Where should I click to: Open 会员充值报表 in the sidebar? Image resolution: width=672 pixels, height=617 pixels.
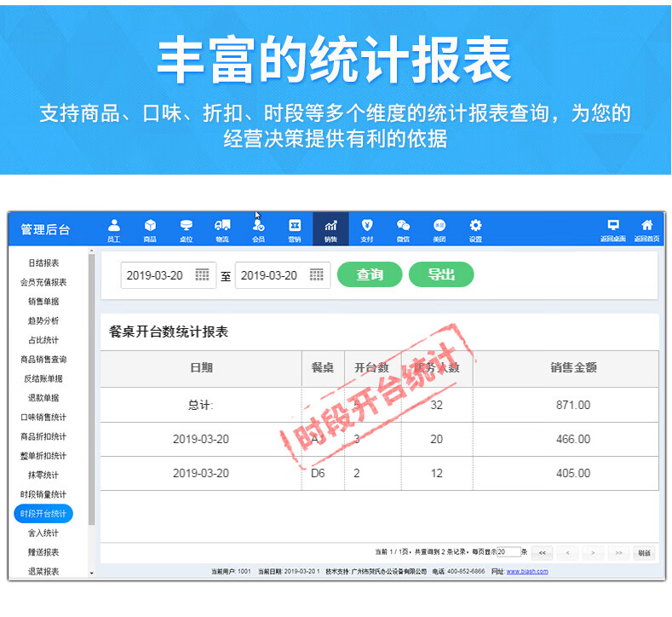(43, 282)
